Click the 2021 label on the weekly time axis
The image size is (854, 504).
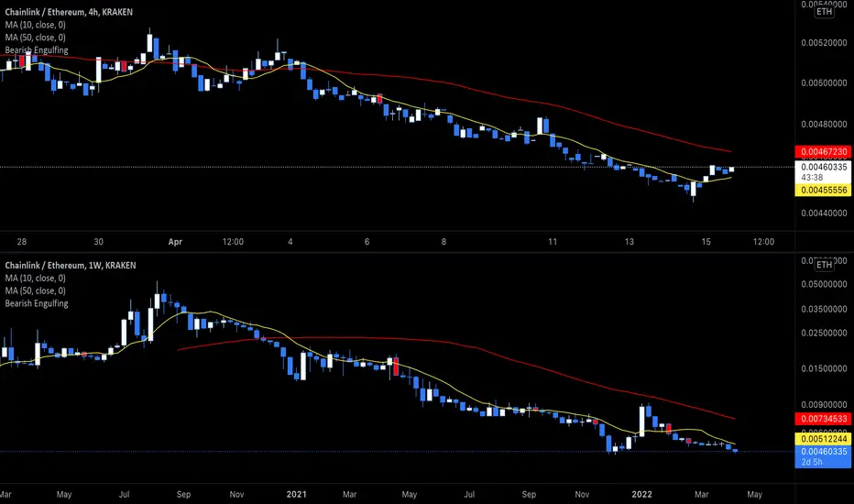point(296,495)
